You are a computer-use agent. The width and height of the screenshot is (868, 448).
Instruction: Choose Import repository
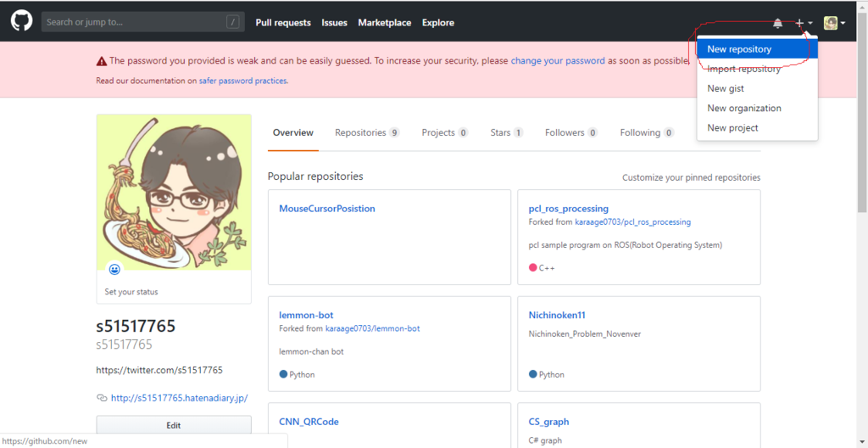[x=757, y=69]
